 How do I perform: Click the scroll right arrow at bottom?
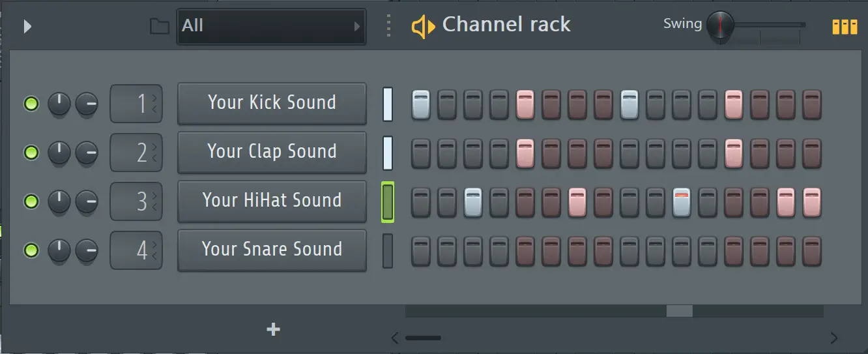[x=834, y=338]
